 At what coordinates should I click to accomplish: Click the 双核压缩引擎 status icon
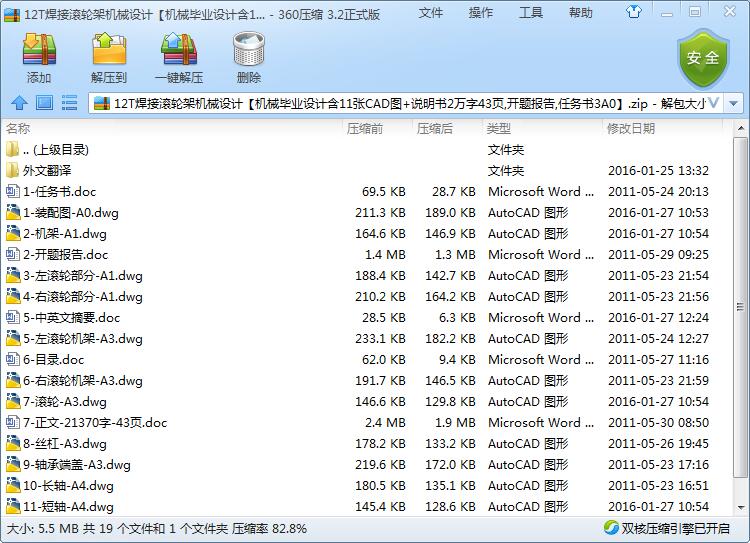point(611,528)
